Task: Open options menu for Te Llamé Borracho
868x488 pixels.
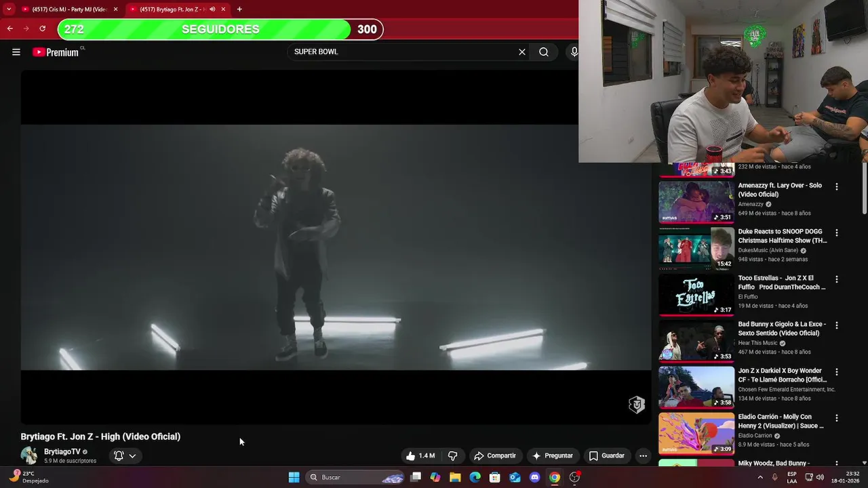Action: point(837,372)
